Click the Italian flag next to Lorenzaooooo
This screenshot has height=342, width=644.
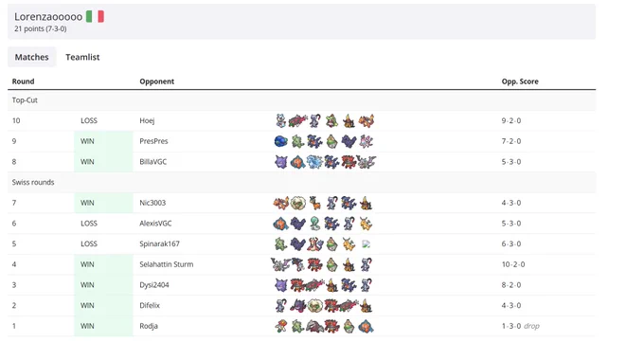95,17
